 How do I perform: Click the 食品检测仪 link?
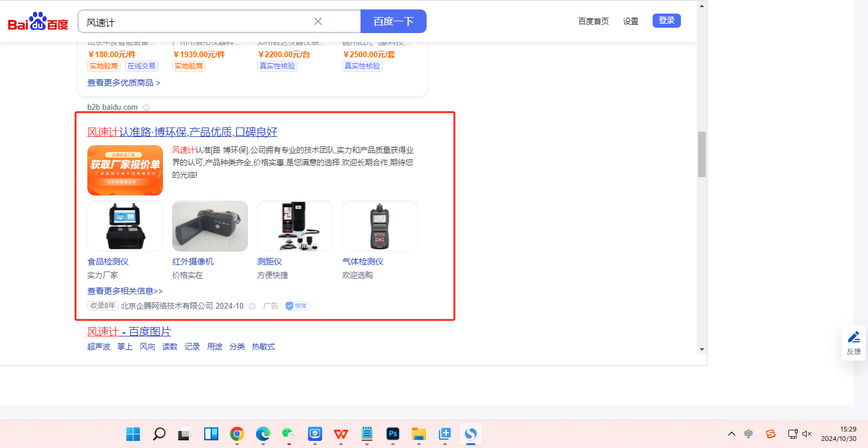pos(108,261)
